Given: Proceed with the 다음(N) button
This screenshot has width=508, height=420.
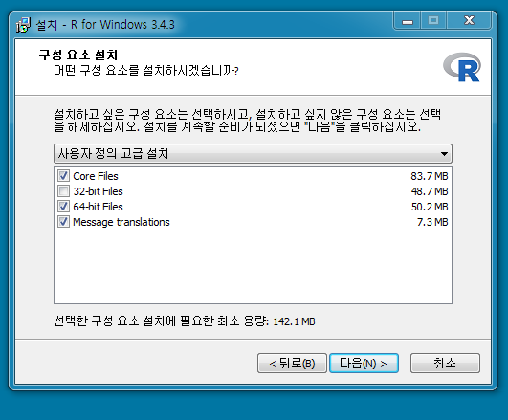Looking at the screenshot, I should click(x=364, y=364).
